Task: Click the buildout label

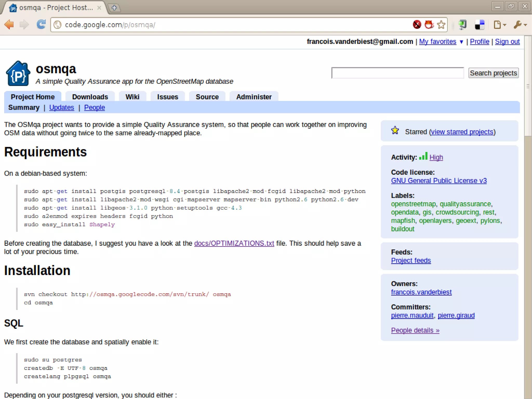Action: [x=403, y=229]
